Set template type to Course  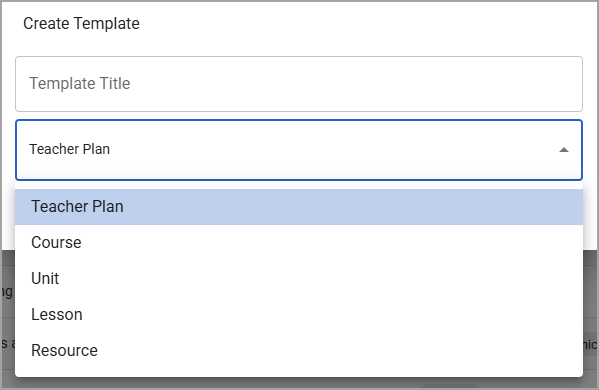[299, 243]
